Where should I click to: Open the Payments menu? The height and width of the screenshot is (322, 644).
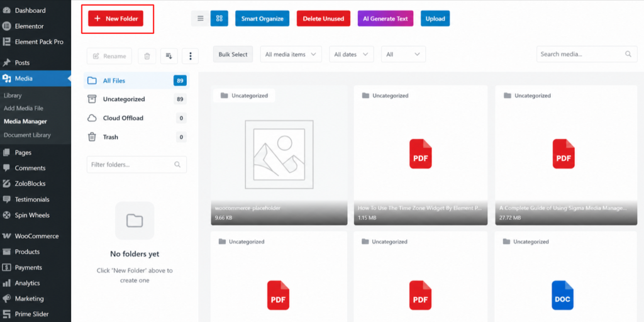[x=35, y=267]
